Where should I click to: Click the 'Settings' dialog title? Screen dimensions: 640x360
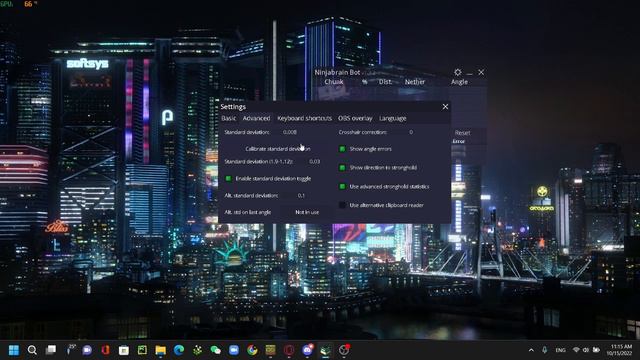tap(233, 107)
